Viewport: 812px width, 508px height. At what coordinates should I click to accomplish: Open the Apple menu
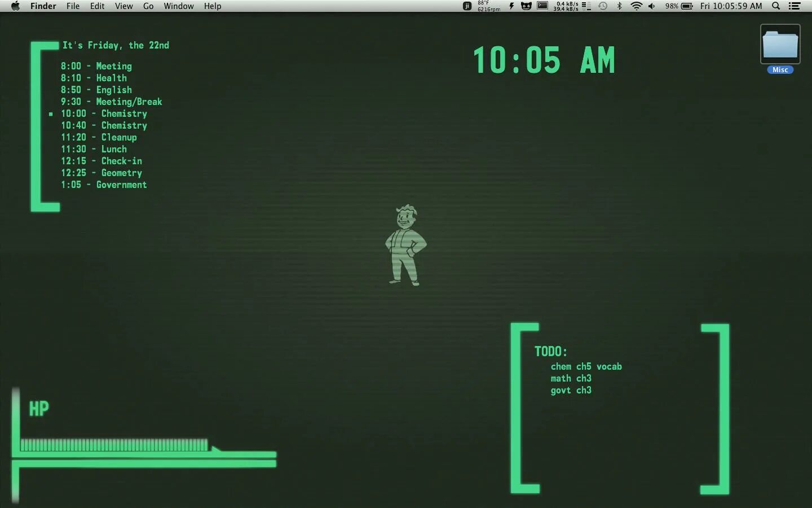click(x=15, y=6)
